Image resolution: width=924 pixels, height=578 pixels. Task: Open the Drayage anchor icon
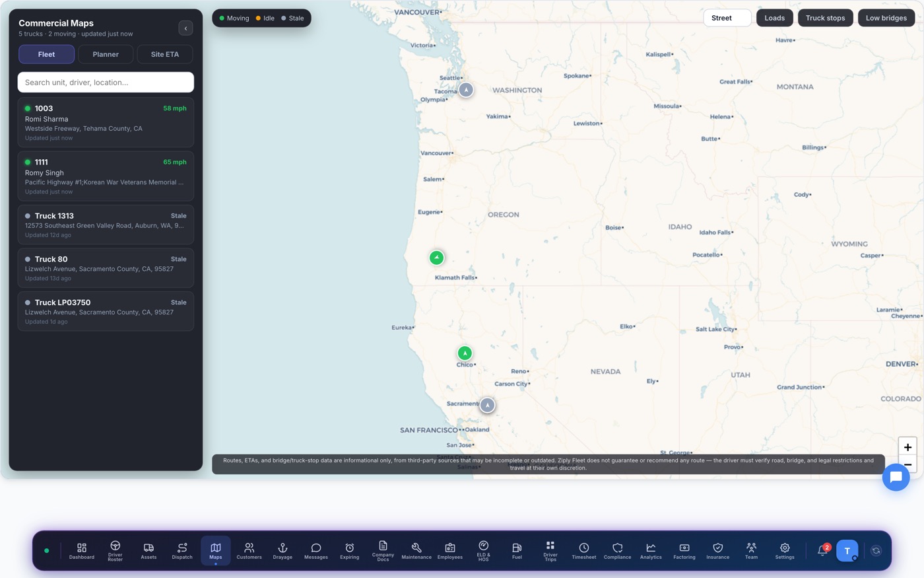(x=282, y=551)
